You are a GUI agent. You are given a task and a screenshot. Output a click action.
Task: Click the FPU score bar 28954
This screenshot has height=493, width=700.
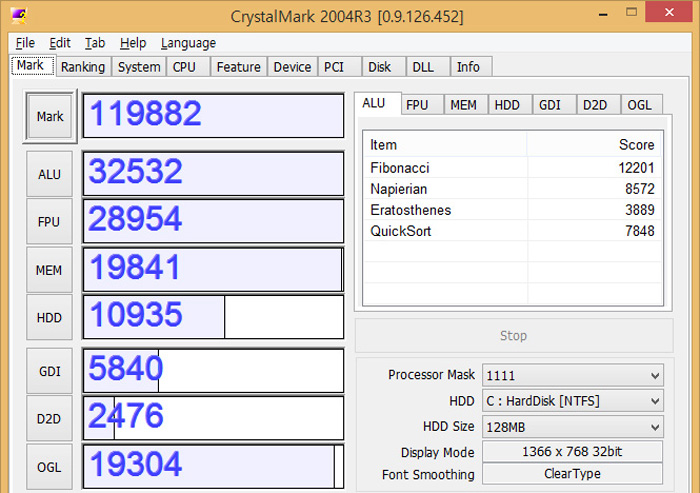point(213,221)
